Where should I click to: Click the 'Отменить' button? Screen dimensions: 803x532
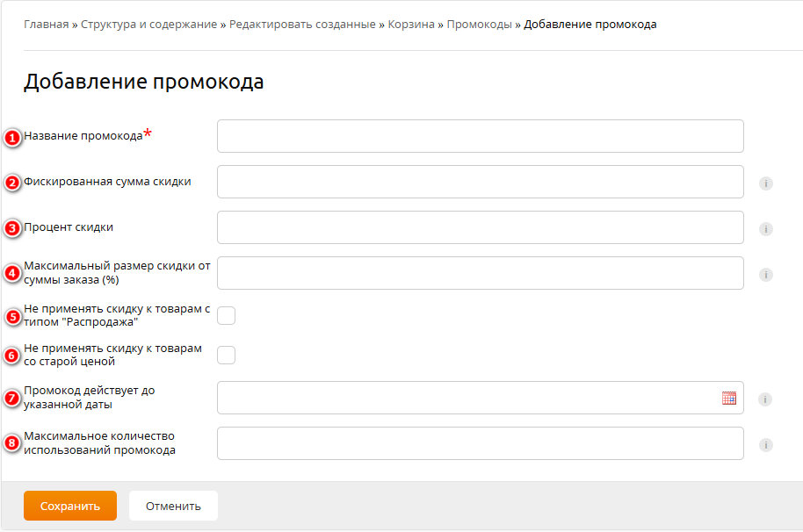click(173, 506)
